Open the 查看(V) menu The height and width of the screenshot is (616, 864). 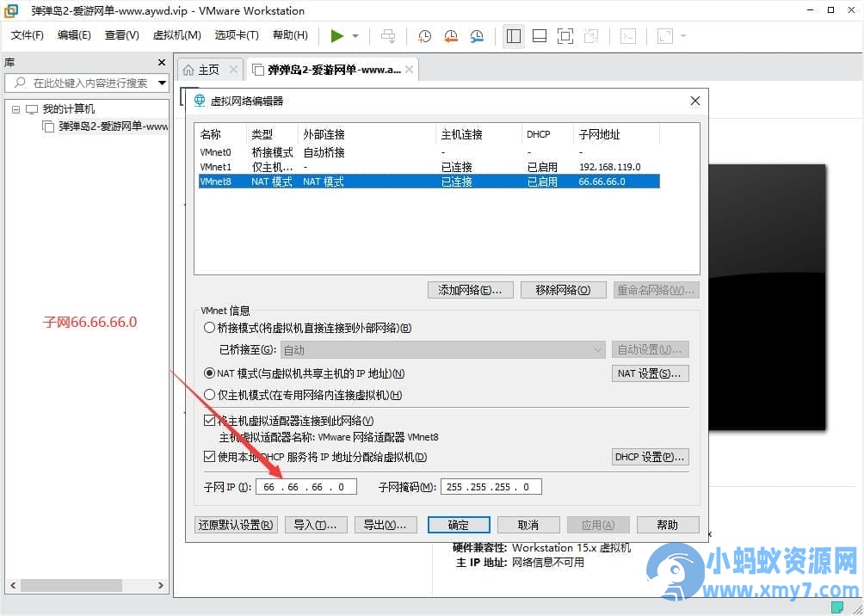(122, 35)
